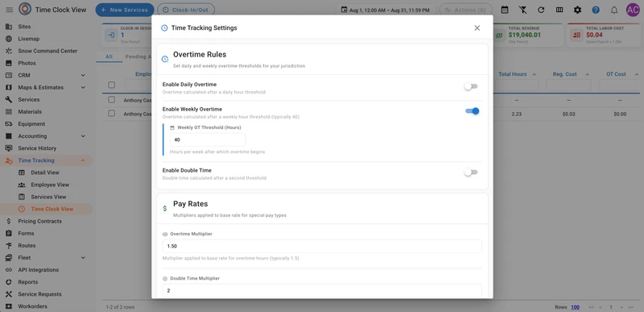Viewport: 644px width, 312px height.
Task: Collapse the Time Tracking menu
Action: pos(83,160)
